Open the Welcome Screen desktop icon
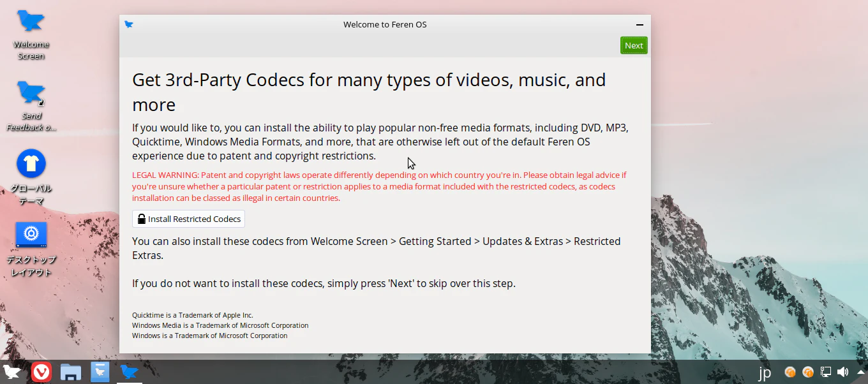 click(31, 34)
